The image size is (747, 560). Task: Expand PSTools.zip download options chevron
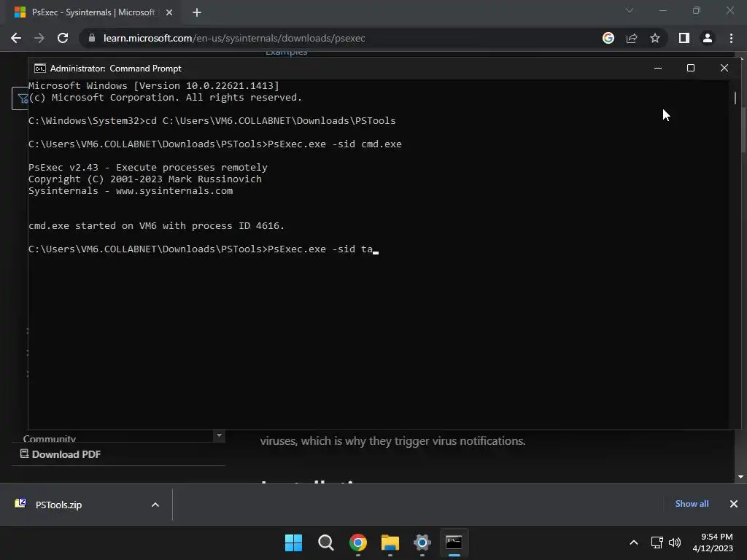(155, 505)
